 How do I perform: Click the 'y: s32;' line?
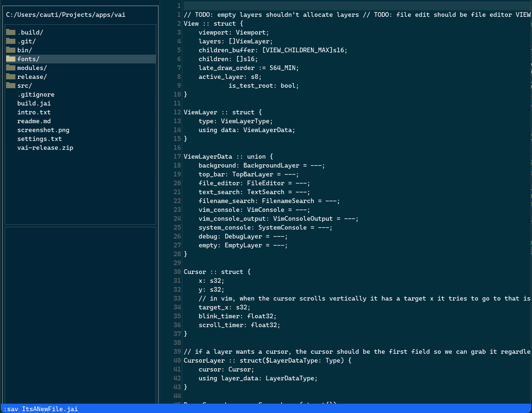[211, 289]
